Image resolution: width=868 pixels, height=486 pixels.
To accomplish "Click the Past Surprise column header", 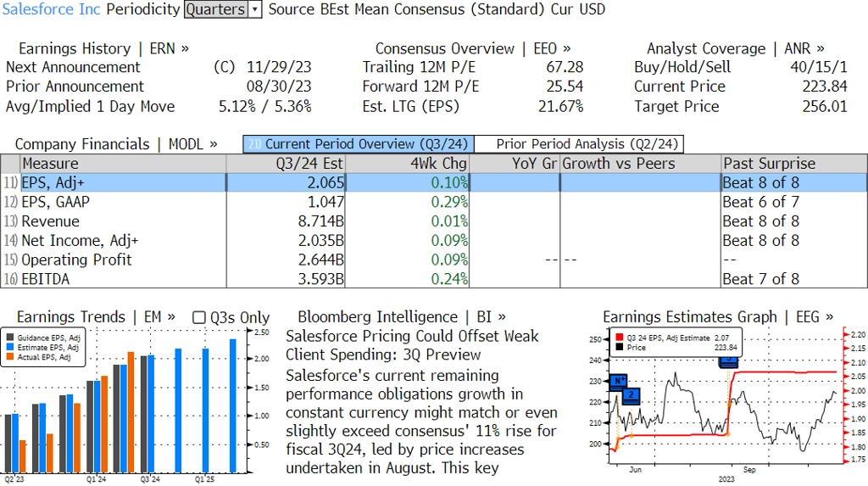I will (794, 164).
